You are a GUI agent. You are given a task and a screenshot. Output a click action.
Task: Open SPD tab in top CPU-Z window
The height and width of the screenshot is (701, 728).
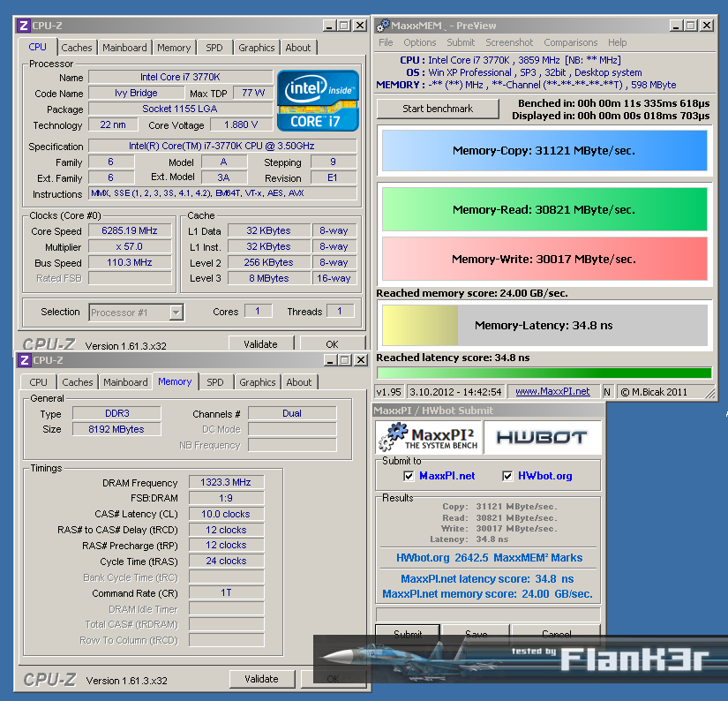(214, 48)
